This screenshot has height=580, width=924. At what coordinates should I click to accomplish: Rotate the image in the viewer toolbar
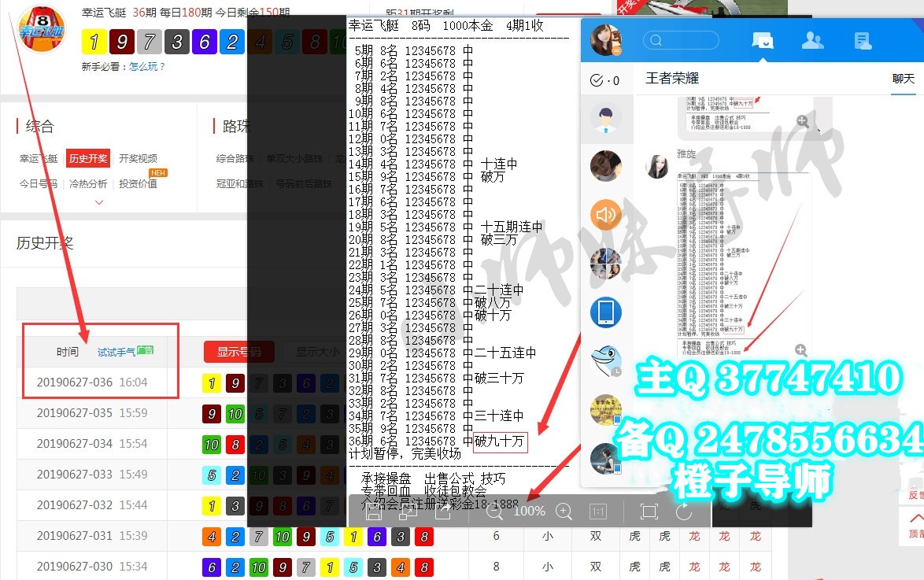[684, 512]
